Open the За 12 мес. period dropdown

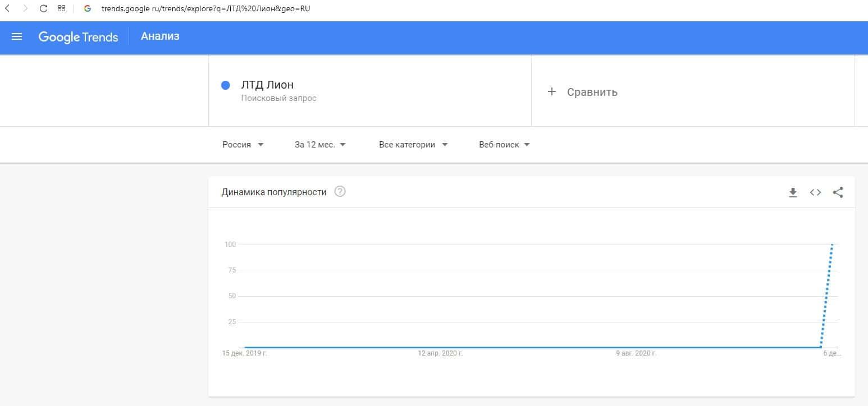(320, 145)
